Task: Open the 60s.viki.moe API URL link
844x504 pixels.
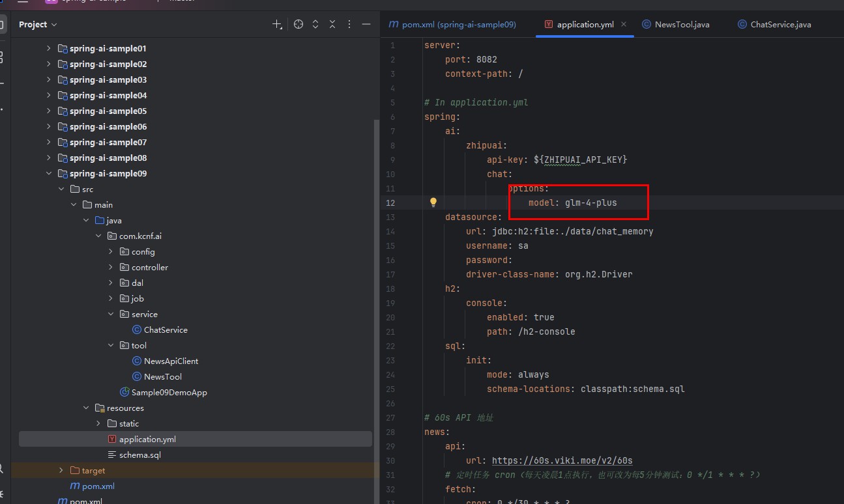Action: (562, 460)
